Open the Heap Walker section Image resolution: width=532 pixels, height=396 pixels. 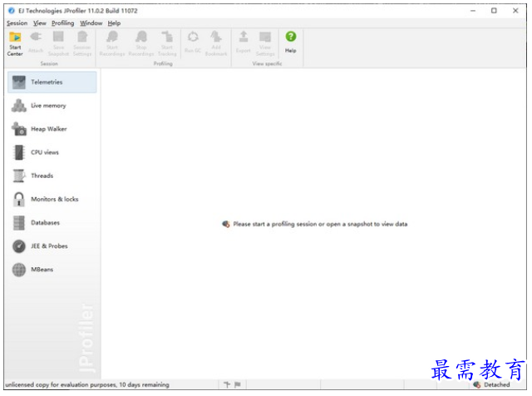click(x=52, y=129)
